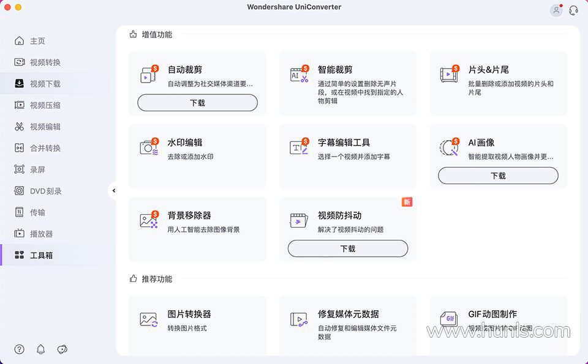
Task: Click 字幕编辑工具 card title
Action: pyautogui.click(x=344, y=143)
